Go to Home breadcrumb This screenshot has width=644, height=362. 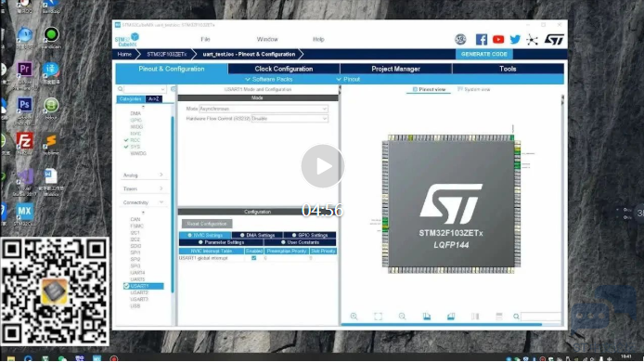124,54
